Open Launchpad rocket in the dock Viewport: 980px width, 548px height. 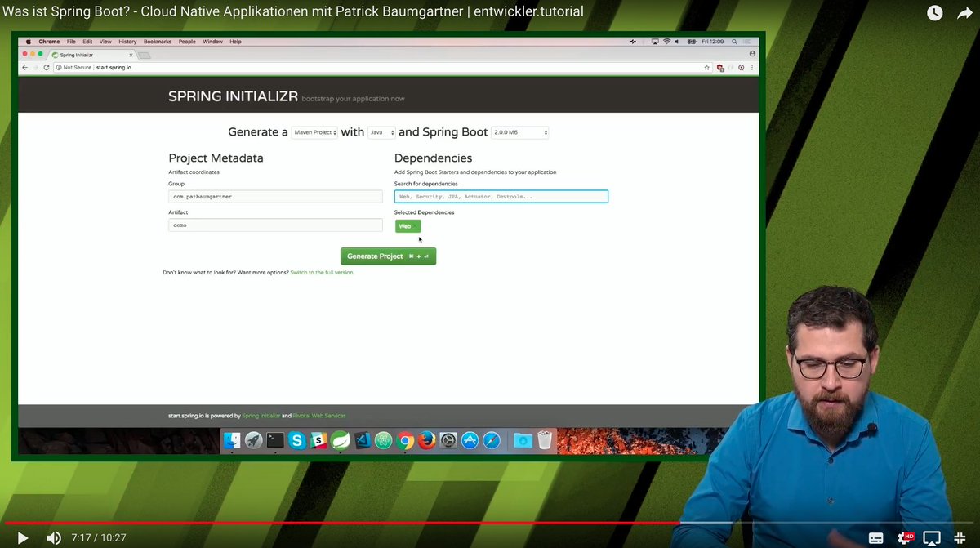click(254, 441)
